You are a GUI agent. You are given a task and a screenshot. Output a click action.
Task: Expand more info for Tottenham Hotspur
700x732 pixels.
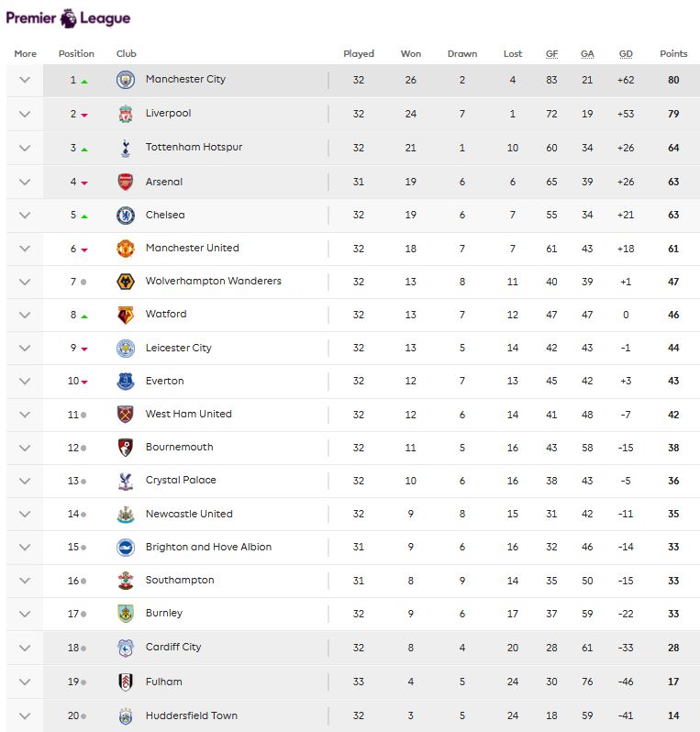25,148
